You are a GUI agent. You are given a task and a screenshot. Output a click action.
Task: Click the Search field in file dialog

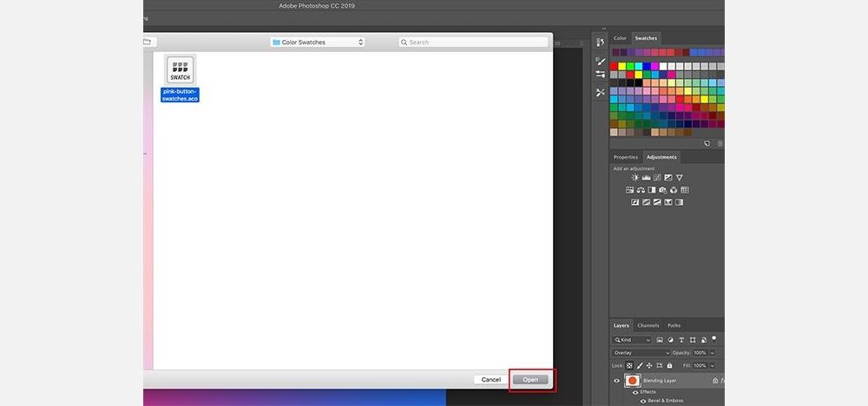(473, 42)
